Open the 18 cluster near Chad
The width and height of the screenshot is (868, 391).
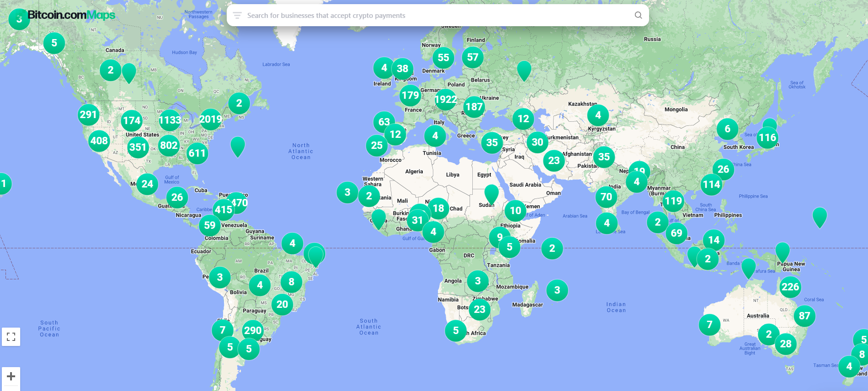(x=438, y=209)
